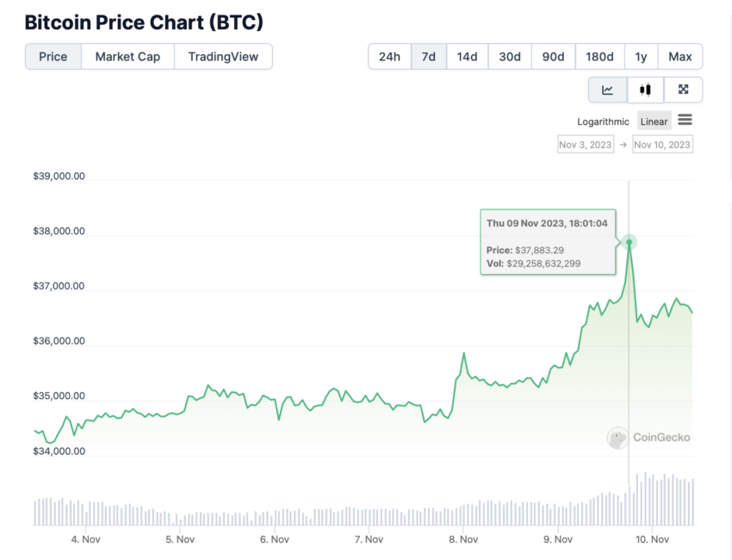The height and width of the screenshot is (560, 732).
Task: Choose the Max range button
Action: pyautogui.click(x=680, y=57)
